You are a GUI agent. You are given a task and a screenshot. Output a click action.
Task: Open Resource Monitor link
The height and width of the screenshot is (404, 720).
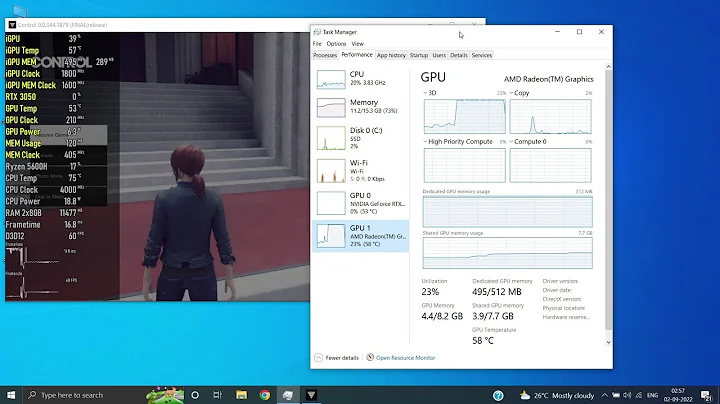point(405,358)
